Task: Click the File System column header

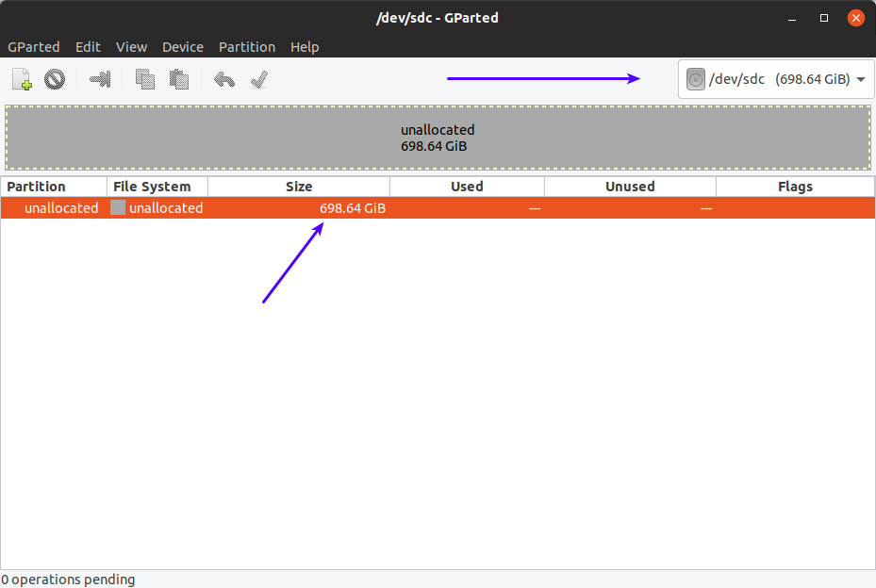Action: tap(157, 187)
